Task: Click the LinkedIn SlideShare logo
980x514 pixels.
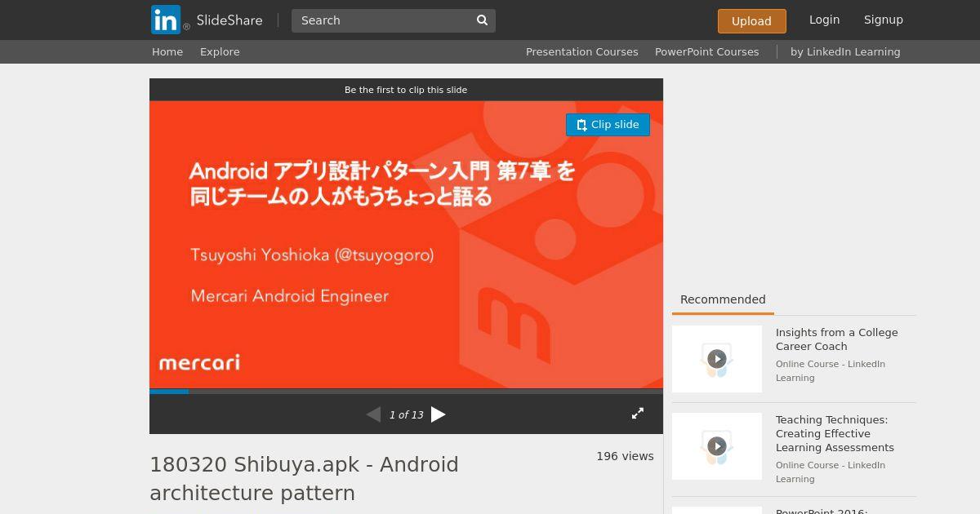Action: [207, 20]
